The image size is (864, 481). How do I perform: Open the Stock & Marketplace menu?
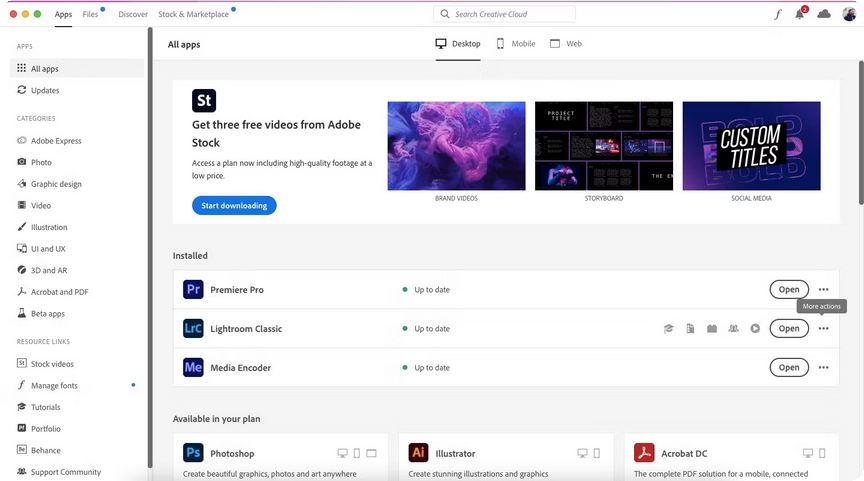tap(193, 14)
